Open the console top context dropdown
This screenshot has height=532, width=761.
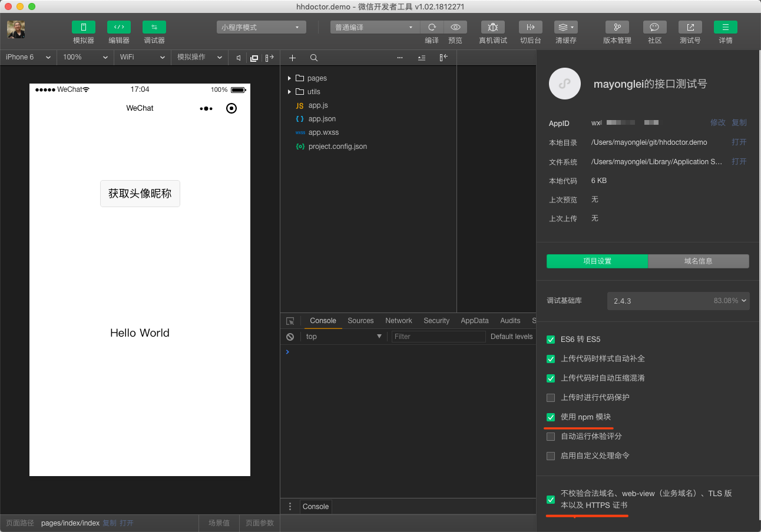pos(343,337)
